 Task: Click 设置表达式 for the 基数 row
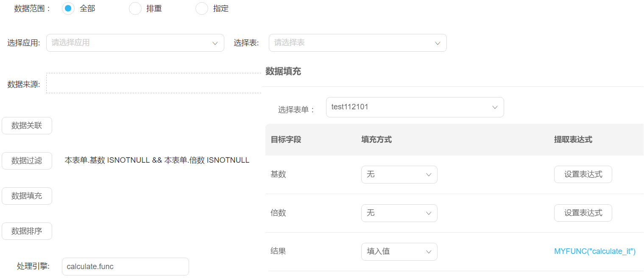[583, 175]
